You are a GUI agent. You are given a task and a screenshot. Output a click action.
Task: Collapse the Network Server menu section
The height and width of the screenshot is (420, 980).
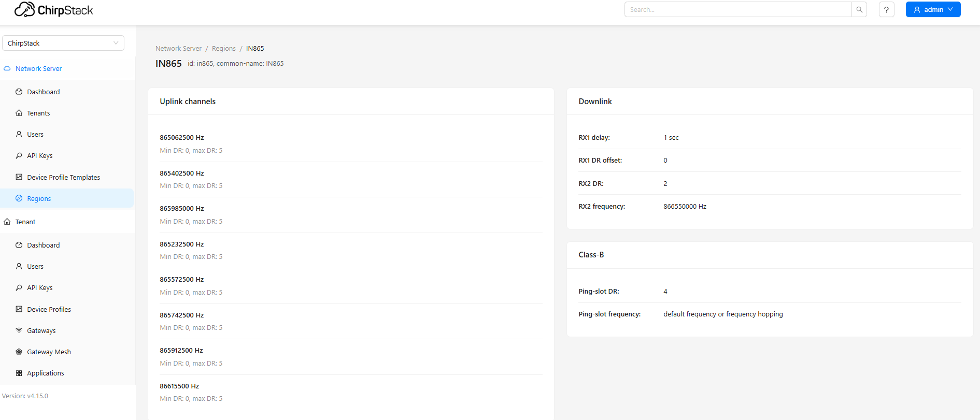38,68
